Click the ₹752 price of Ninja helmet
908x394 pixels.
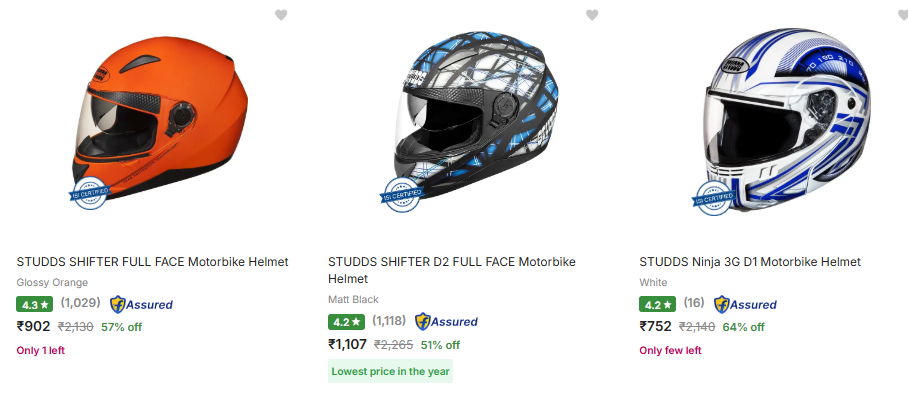(656, 326)
